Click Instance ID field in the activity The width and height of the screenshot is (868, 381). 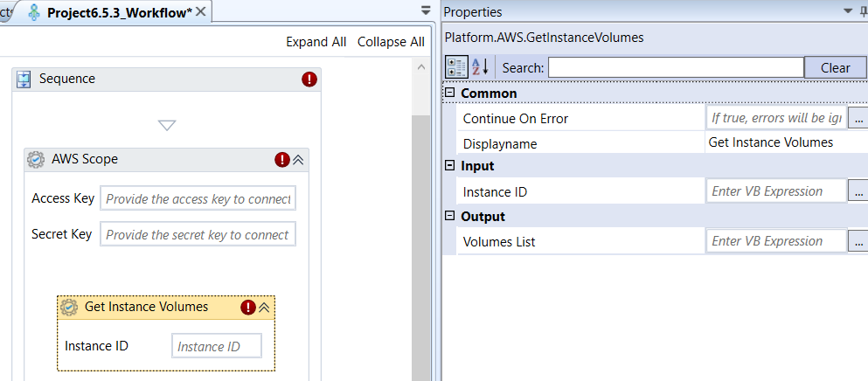pyautogui.click(x=217, y=346)
